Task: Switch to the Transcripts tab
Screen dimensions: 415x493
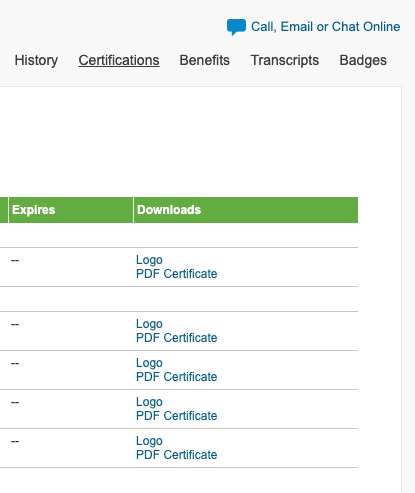Action: 285,60
